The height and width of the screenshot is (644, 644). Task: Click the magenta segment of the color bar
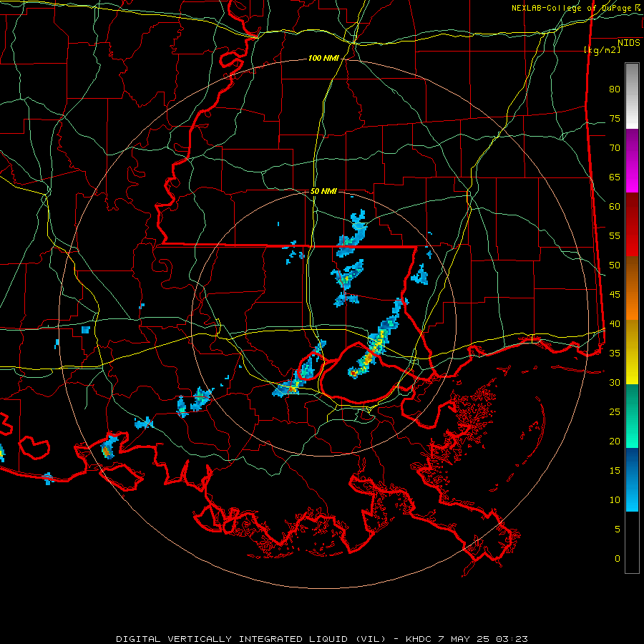click(x=632, y=161)
